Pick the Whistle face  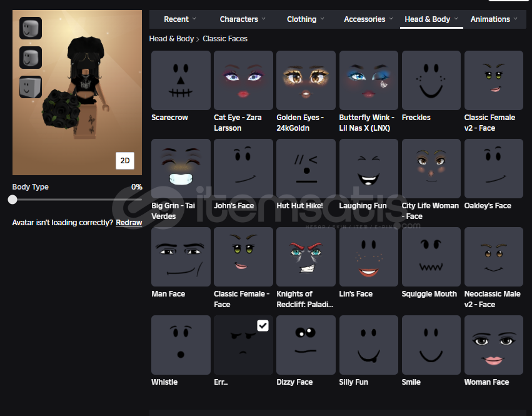[x=181, y=345]
